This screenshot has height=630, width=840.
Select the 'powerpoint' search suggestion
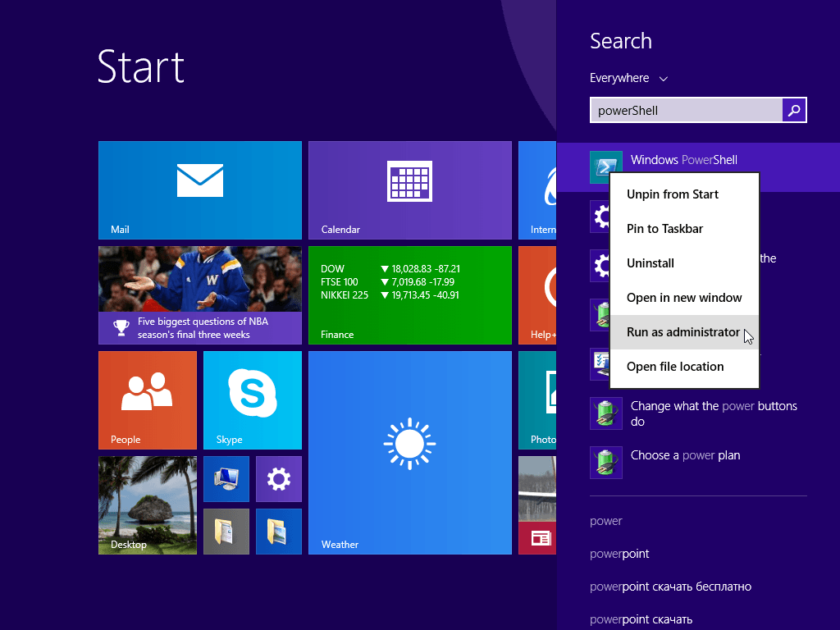619,554
